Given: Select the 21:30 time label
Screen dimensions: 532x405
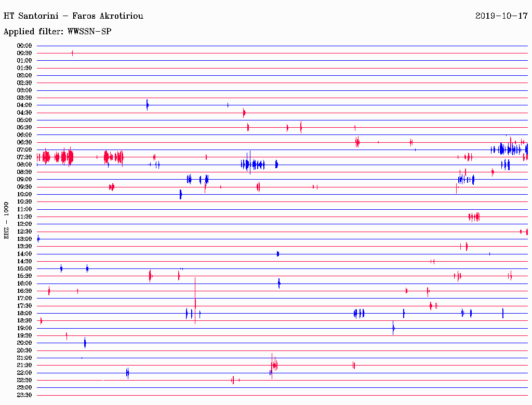Looking at the screenshot, I should point(24,366).
